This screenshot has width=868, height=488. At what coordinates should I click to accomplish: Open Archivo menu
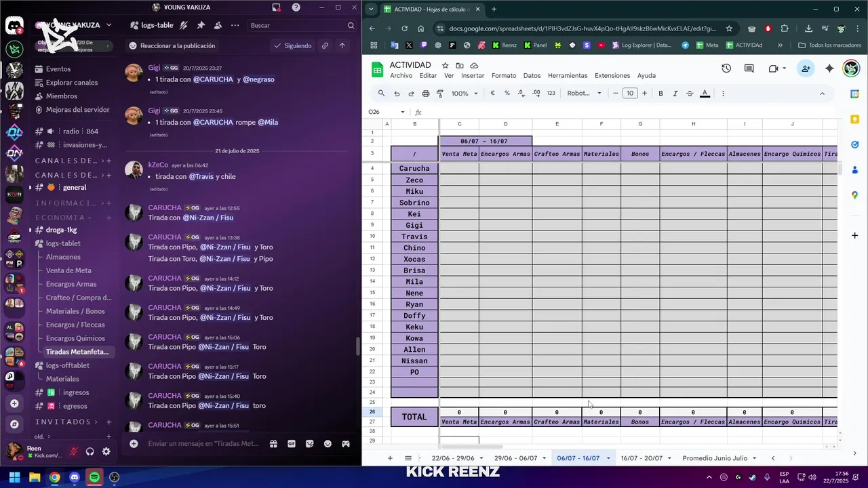click(x=401, y=76)
